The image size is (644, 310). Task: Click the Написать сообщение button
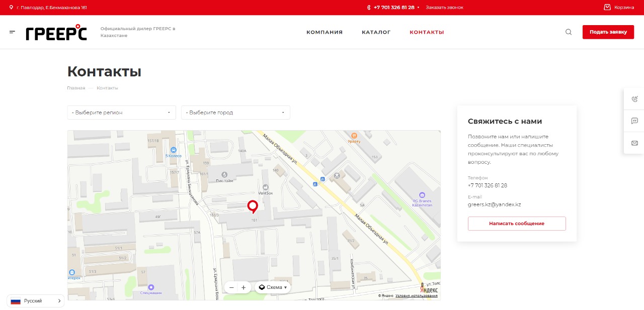click(517, 224)
